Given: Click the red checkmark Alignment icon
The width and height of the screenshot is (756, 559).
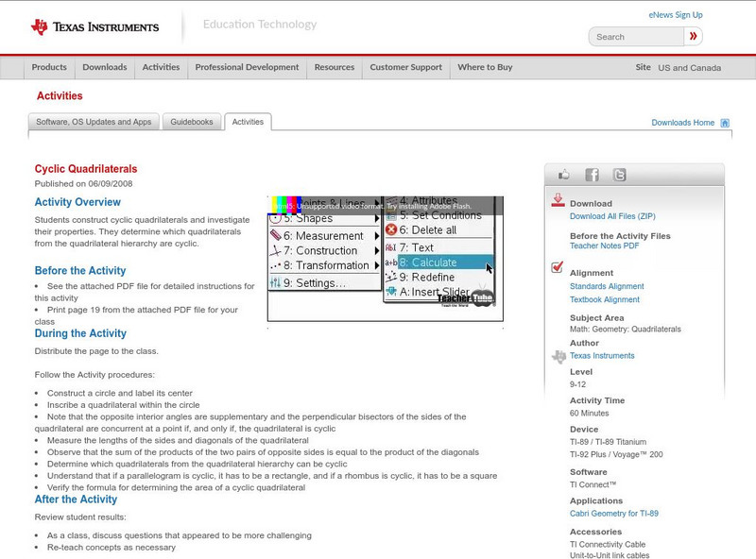Looking at the screenshot, I should (557, 266).
